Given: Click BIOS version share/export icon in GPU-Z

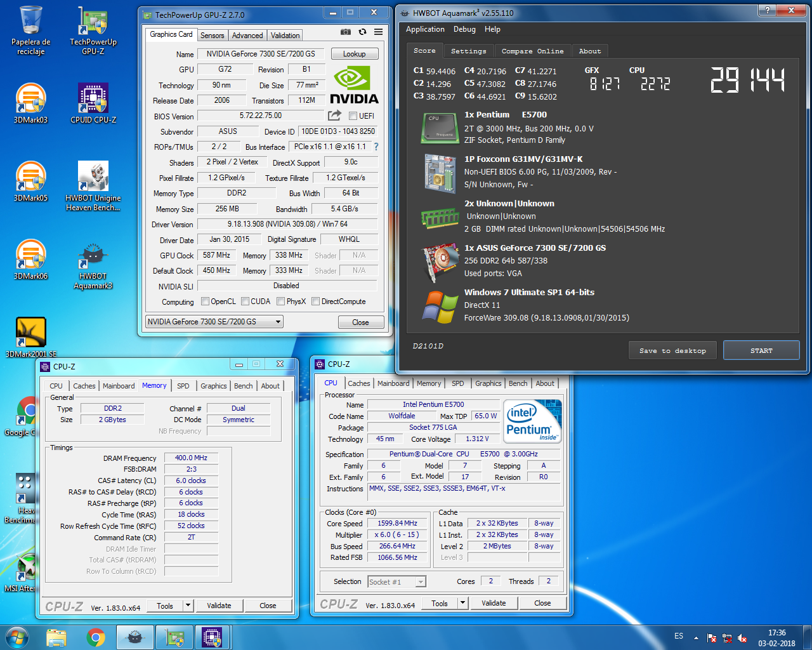Looking at the screenshot, I should (334, 116).
